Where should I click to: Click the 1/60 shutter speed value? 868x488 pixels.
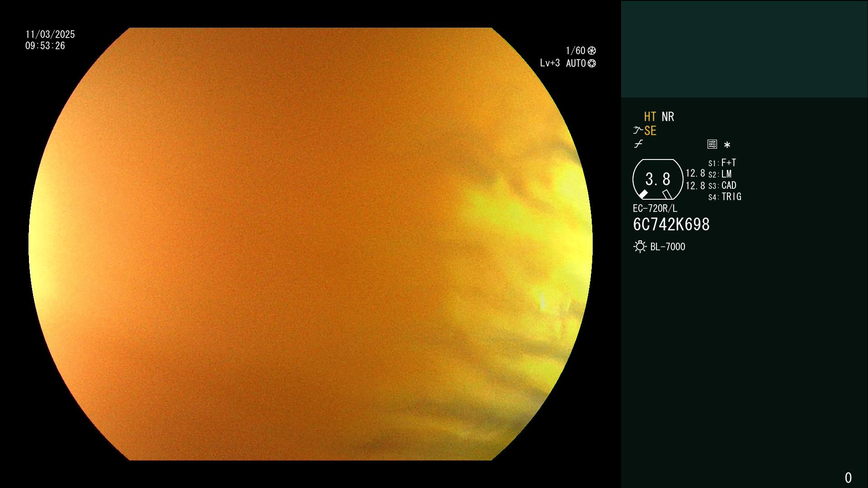click(x=576, y=51)
